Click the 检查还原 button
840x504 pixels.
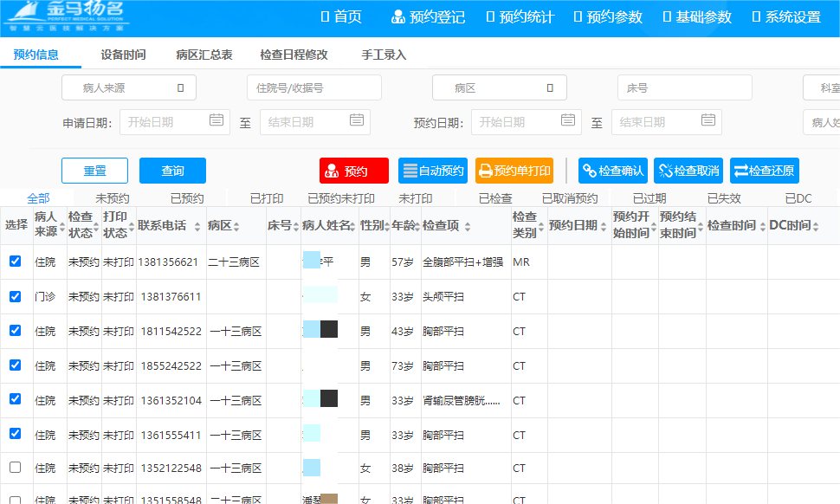765,171
